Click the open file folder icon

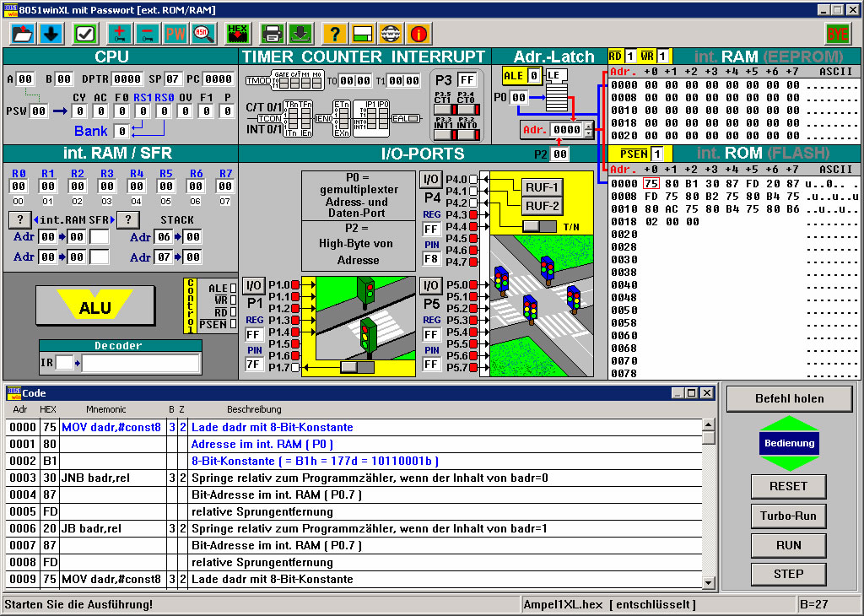[23, 34]
